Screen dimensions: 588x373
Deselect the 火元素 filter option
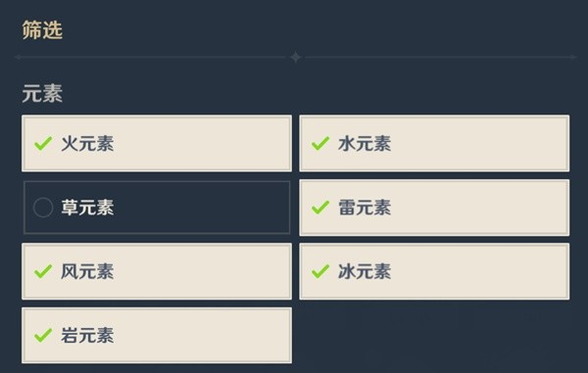[157, 144]
